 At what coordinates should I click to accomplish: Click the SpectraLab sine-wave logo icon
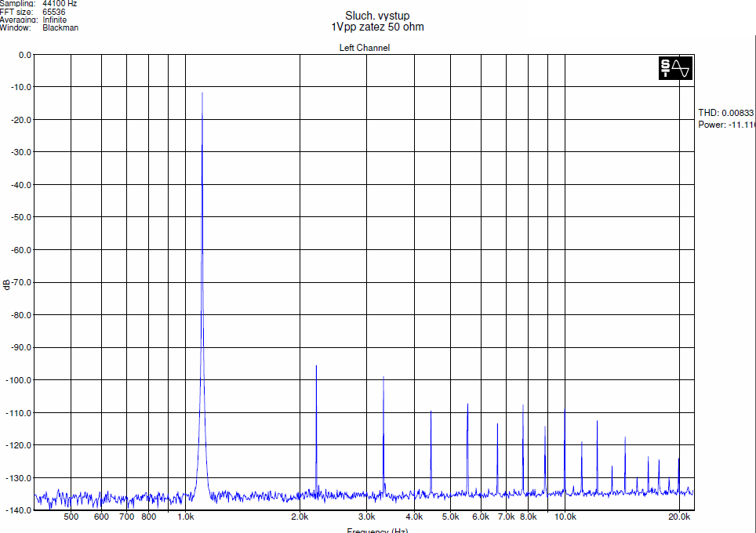click(x=675, y=68)
